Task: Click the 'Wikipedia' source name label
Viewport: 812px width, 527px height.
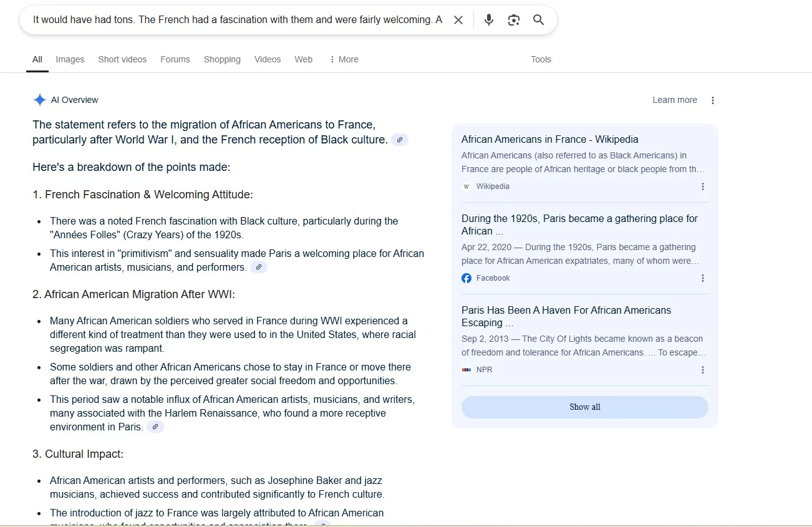Action: click(x=493, y=186)
